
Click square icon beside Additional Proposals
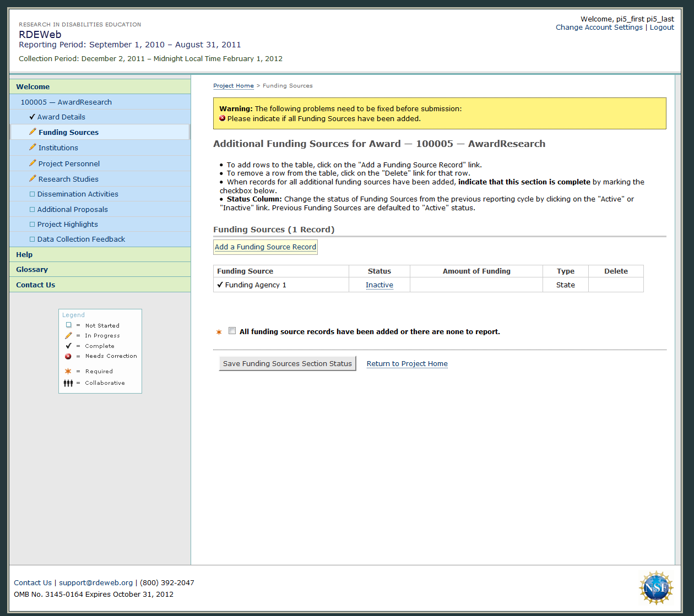tap(32, 209)
